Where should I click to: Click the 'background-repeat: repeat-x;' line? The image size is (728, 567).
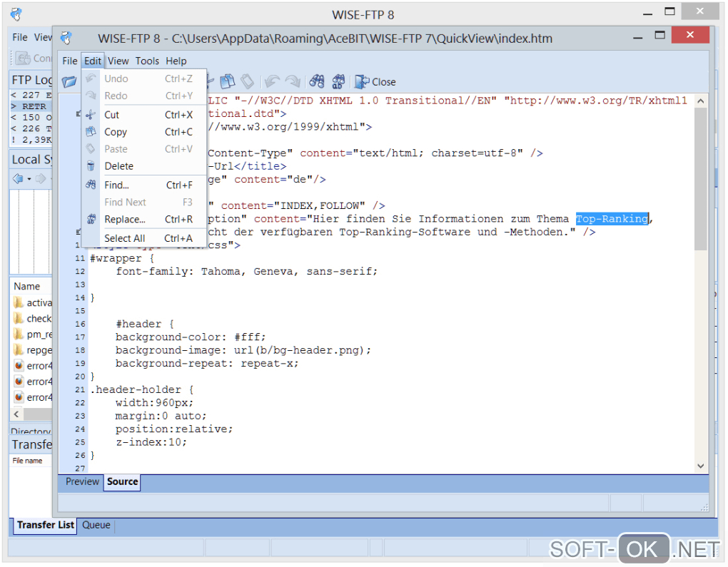pos(207,363)
